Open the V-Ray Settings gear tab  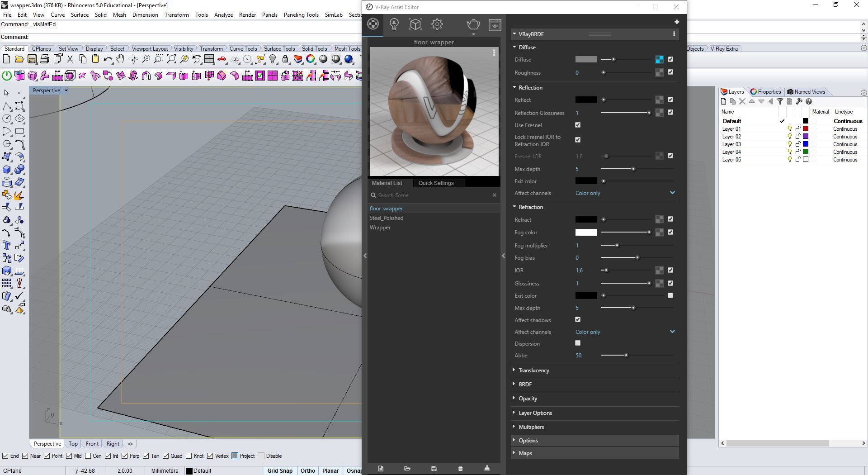pyautogui.click(x=437, y=24)
